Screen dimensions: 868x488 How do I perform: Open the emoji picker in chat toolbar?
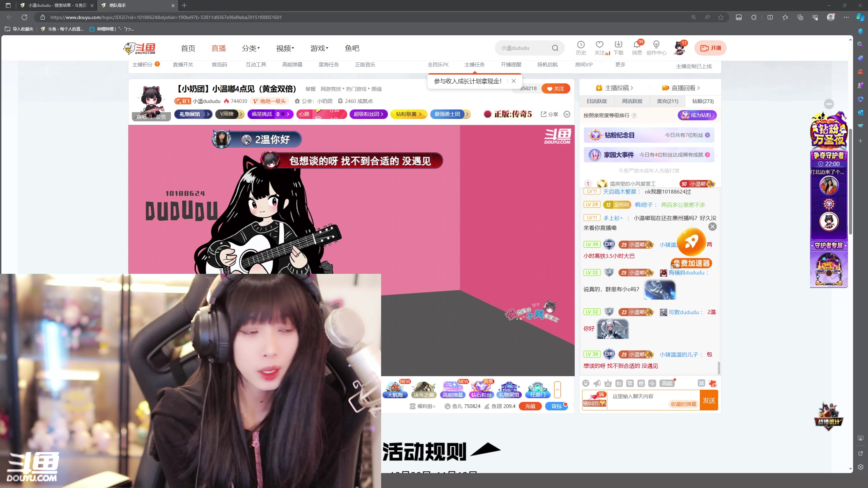point(586,383)
